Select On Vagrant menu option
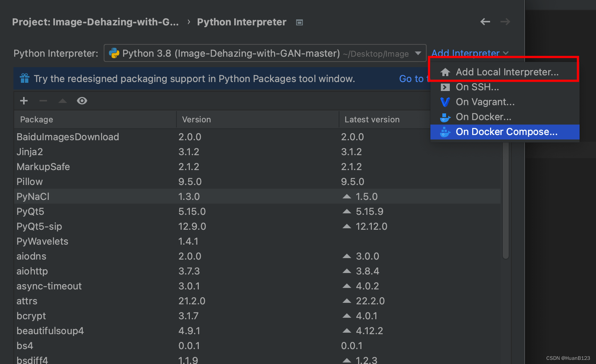The width and height of the screenshot is (596, 364). click(x=505, y=102)
